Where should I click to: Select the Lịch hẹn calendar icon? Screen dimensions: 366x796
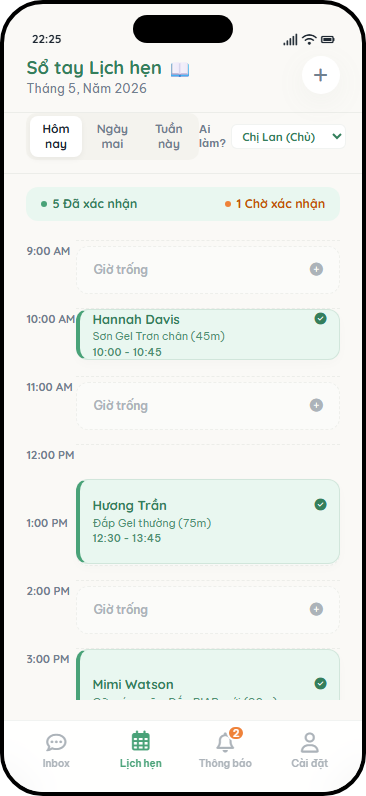(x=141, y=742)
